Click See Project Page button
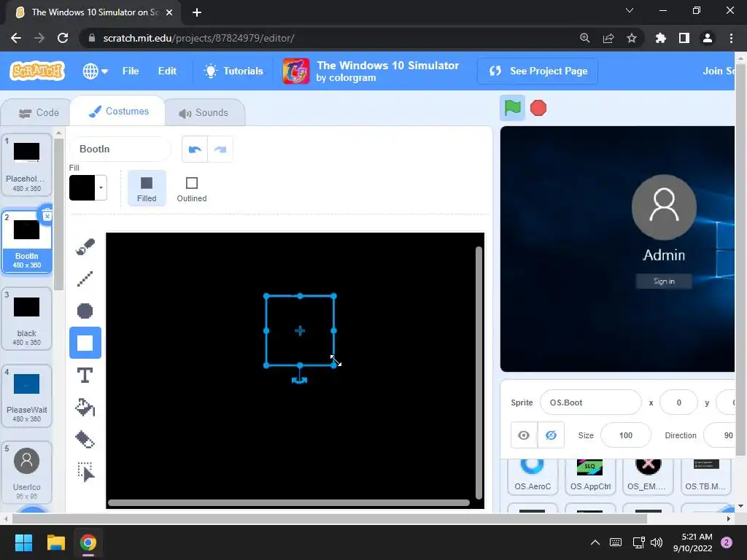 coord(538,71)
